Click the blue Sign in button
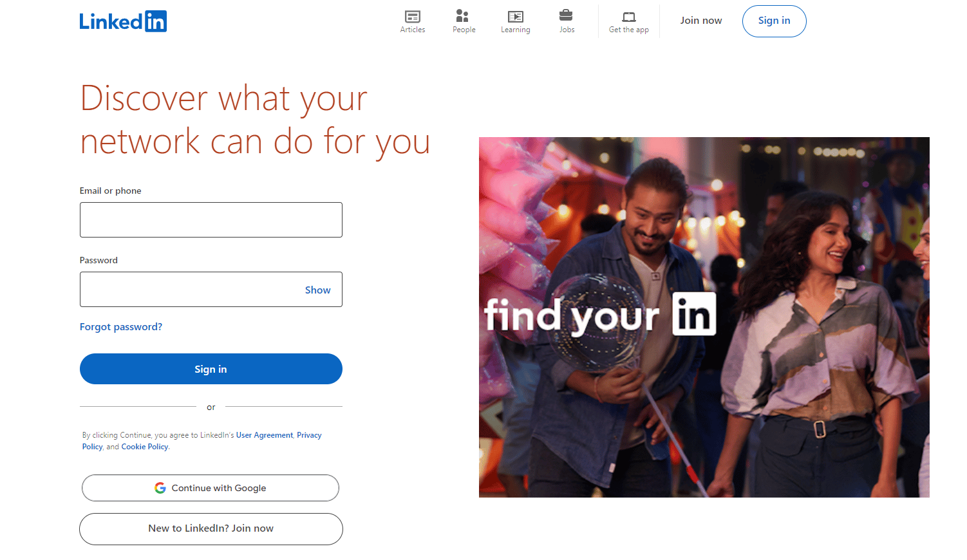Screen dimensions: 967x560 point(211,369)
